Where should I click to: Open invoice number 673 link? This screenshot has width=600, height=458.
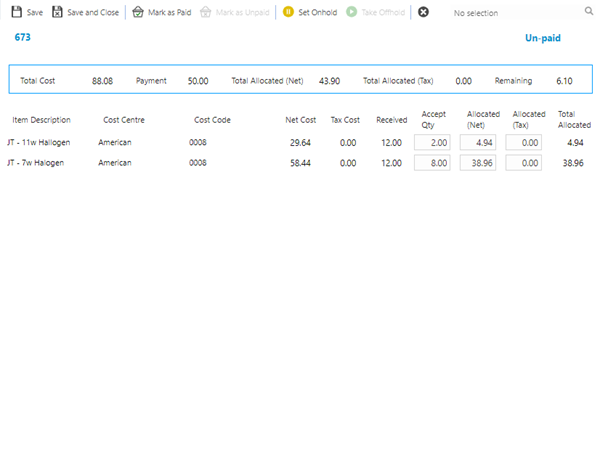[22, 37]
